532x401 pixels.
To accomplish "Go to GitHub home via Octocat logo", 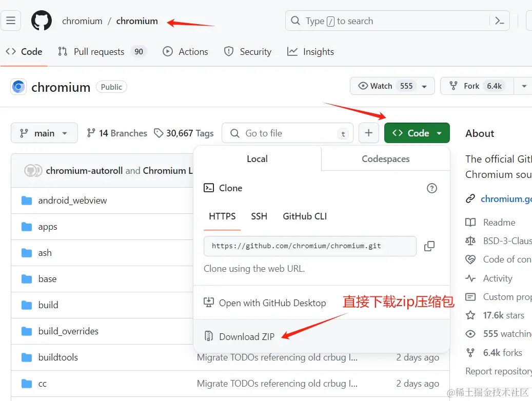I will (x=42, y=21).
